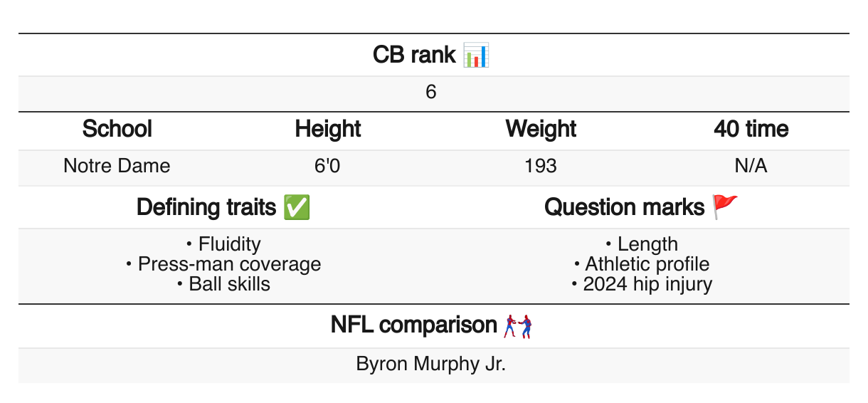Click the 193 weight value
Screen dimensions: 868x403
[x=541, y=166]
